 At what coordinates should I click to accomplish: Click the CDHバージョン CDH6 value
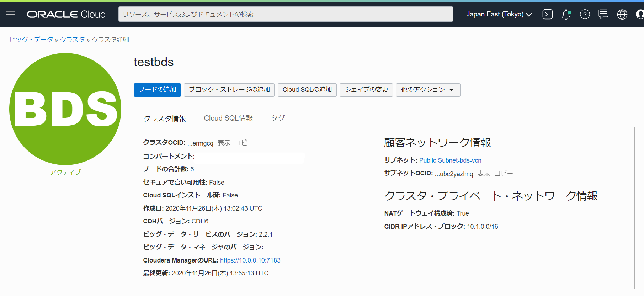200,221
